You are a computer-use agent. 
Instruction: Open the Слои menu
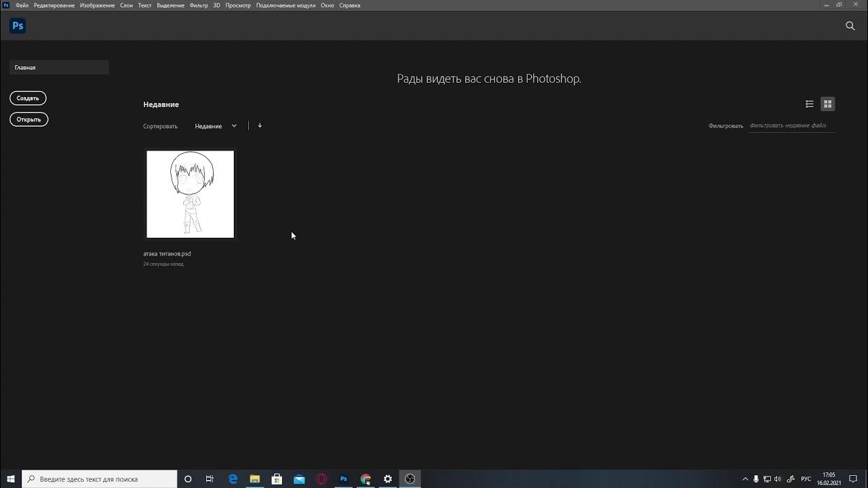pos(126,5)
